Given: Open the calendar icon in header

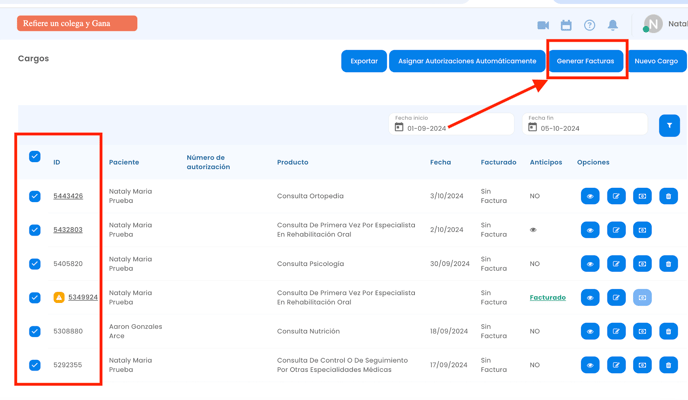Looking at the screenshot, I should 566,25.
